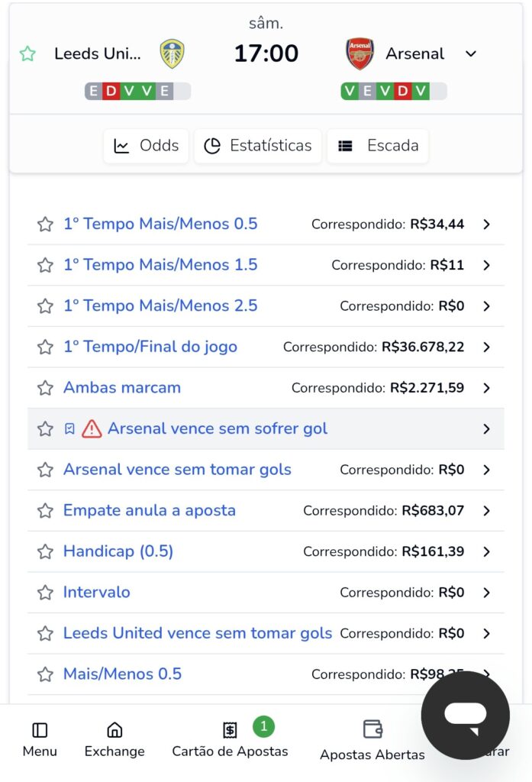This screenshot has height=782, width=532.
Task: Expand the Arsenal team dropdown arrow
Action: coord(471,53)
